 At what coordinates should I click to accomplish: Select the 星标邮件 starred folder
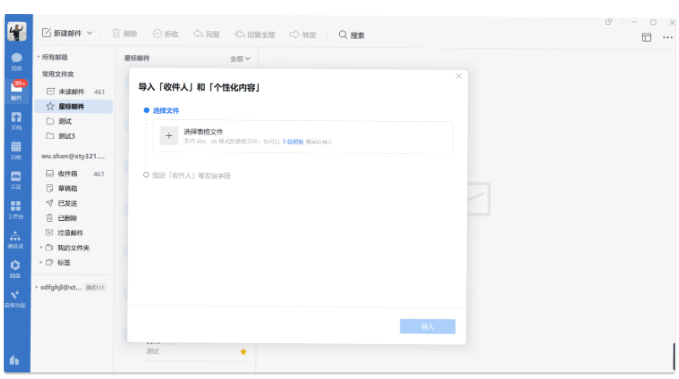(x=74, y=106)
